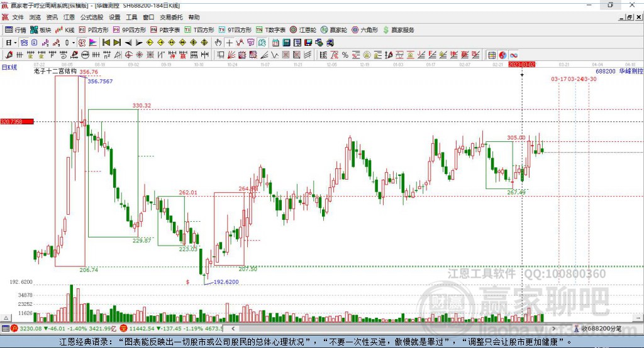Step back one bar black arrow
Image resolution: width=644 pixels, height=348 pixels.
(128, 43)
